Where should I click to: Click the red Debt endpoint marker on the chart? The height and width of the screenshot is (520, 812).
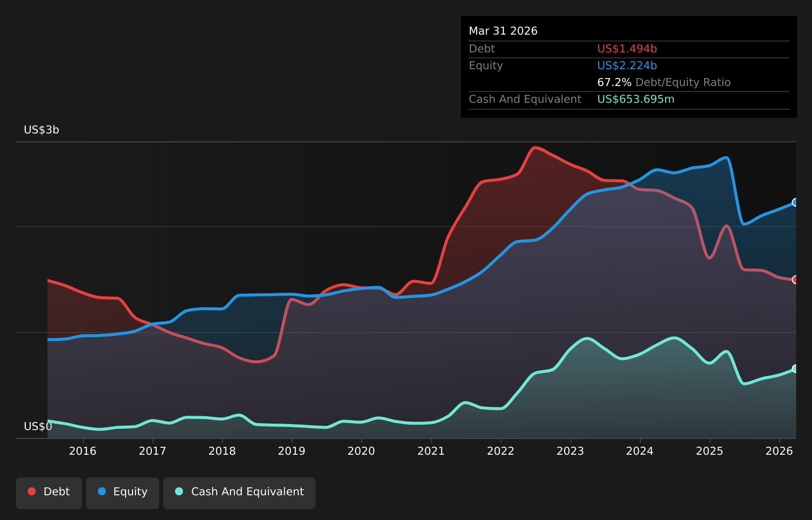pos(795,280)
